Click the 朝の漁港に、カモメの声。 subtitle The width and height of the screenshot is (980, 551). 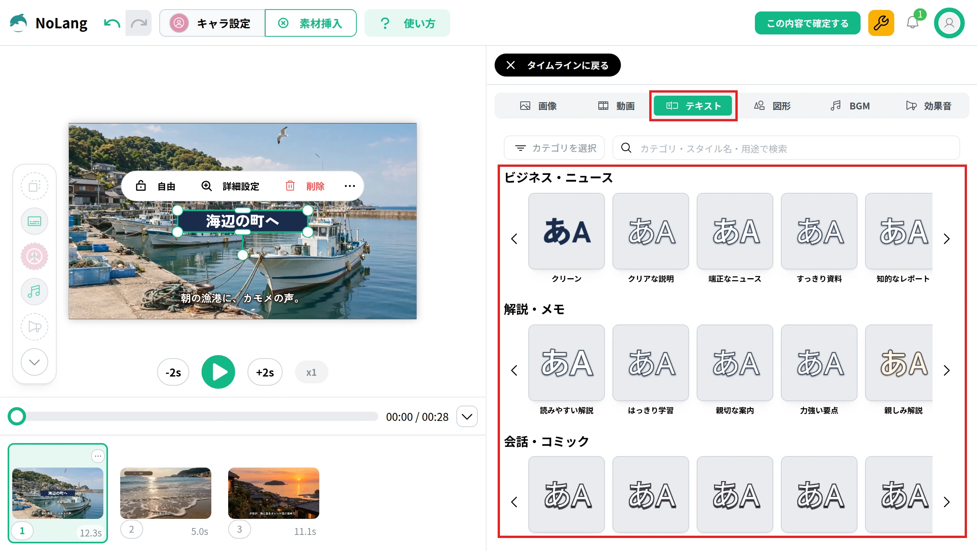coord(241,298)
